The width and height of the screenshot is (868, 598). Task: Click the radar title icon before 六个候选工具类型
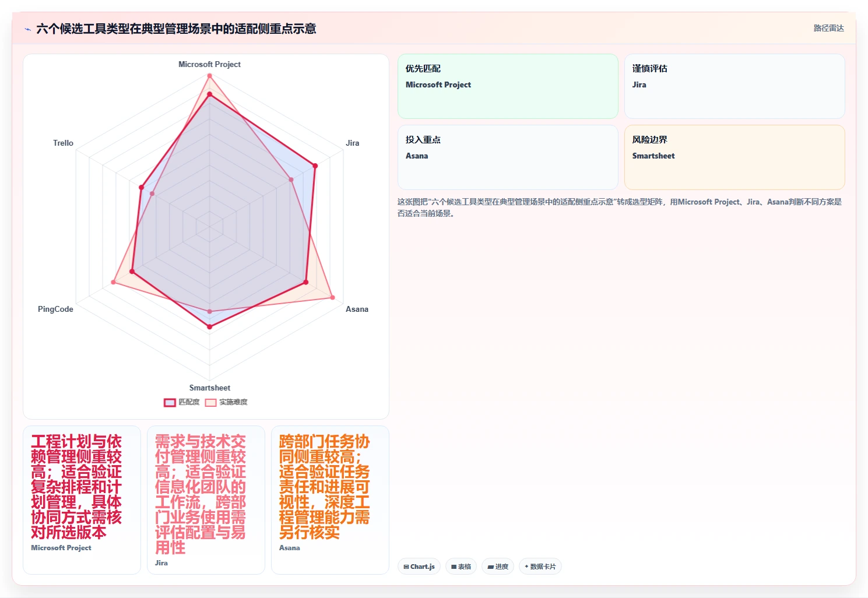click(x=27, y=29)
